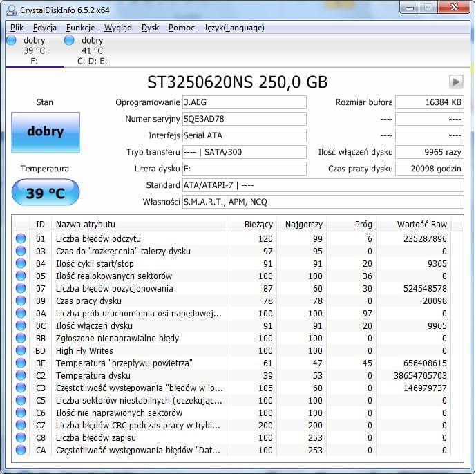Screen dimensions: 476x474
Task: Select the F: drive tab at 39 °C
Action: [x=34, y=50]
